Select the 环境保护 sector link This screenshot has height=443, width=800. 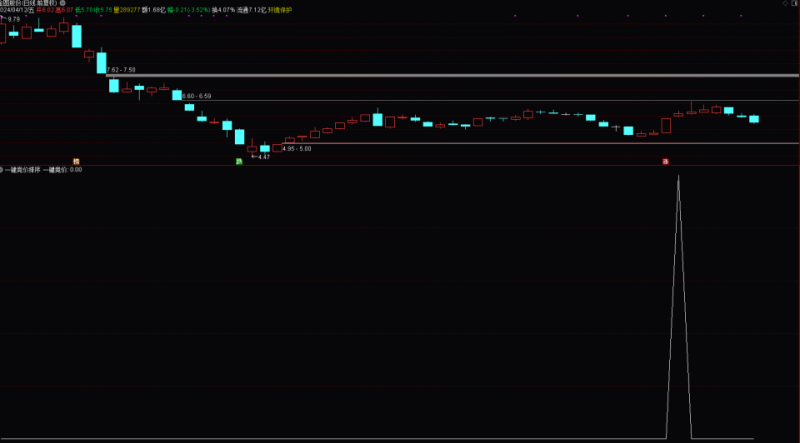pos(281,11)
